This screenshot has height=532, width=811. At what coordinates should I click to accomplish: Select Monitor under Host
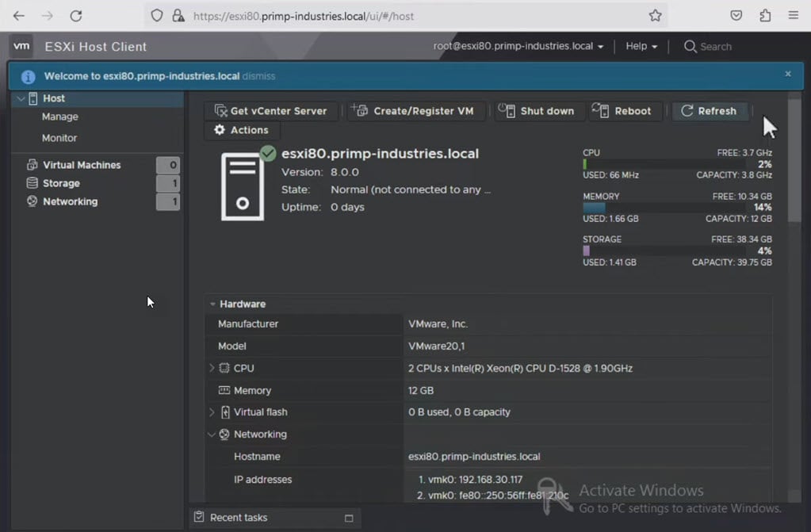pos(59,138)
